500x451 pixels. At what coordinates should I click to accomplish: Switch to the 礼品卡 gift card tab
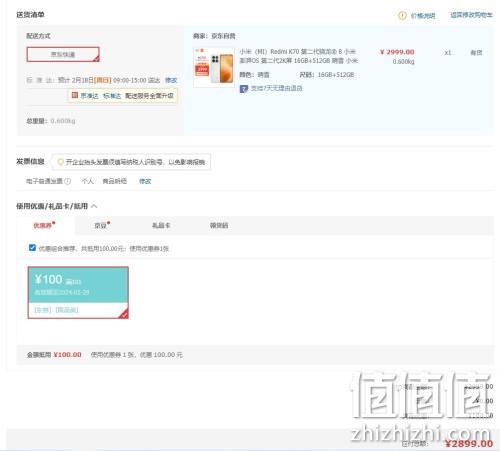coord(161,225)
